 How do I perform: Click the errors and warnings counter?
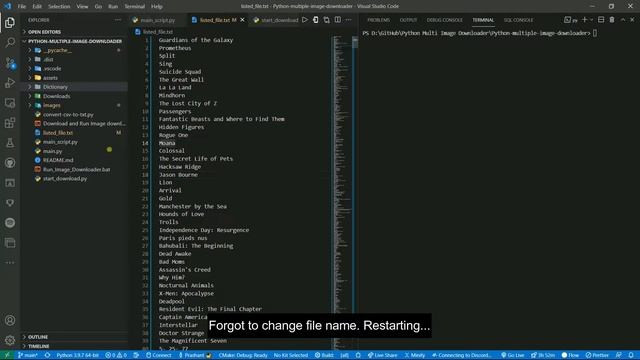(116, 355)
